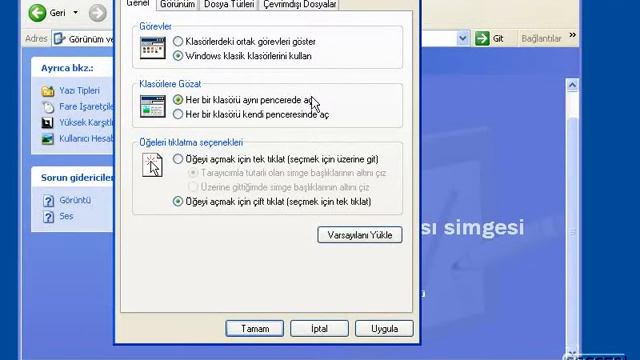Click the Yüksek Karşıtlık icon
The image size is (640, 360).
[47, 123]
